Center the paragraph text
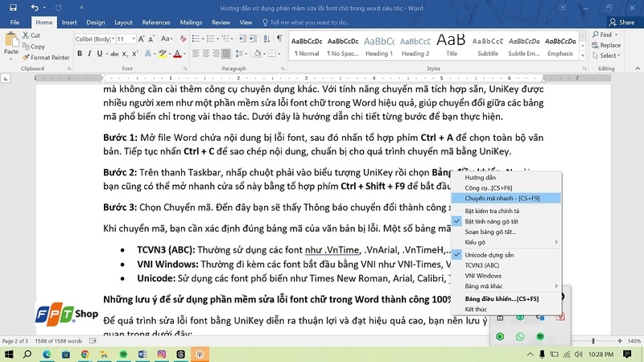This screenshot has width=644, height=362. [206, 54]
